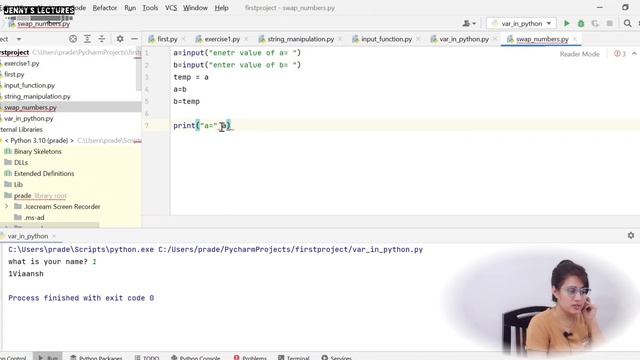Close the string_manipulation.py tab
The image size is (640, 360).
pyautogui.click(x=340, y=39)
